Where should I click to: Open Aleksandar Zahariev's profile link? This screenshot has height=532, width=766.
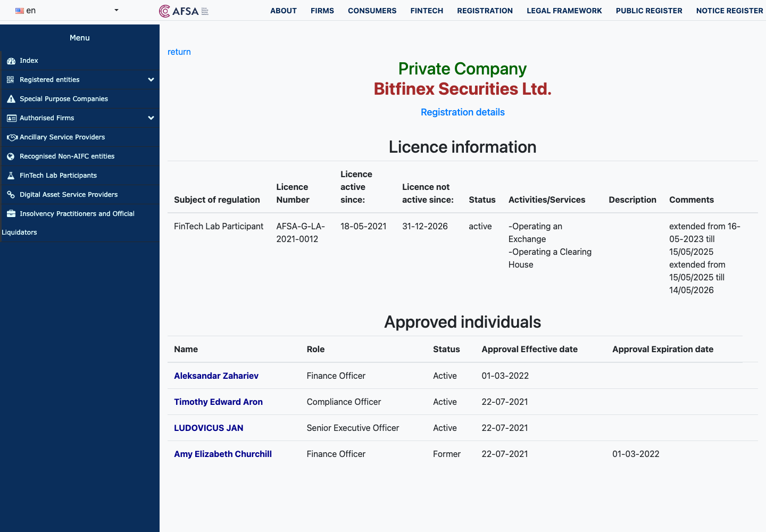pos(217,376)
